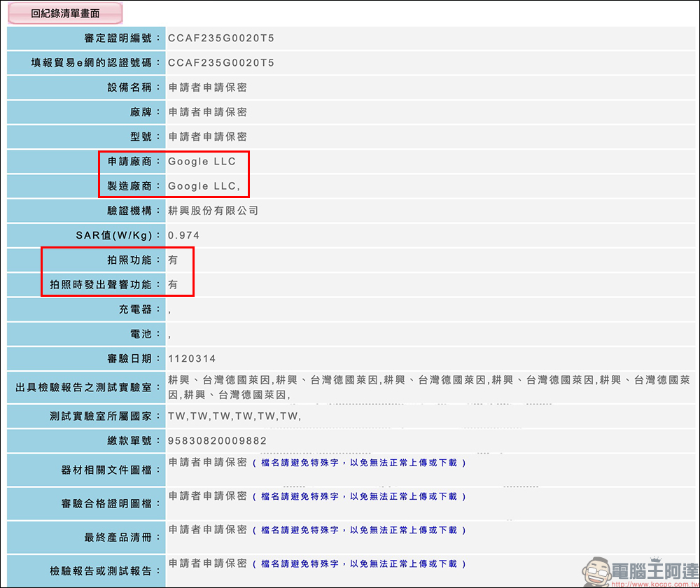Click the blue filename notice in 最終產品清冊 row
The height and width of the screenshot is (588, 700).
click(x=359, y=531)
